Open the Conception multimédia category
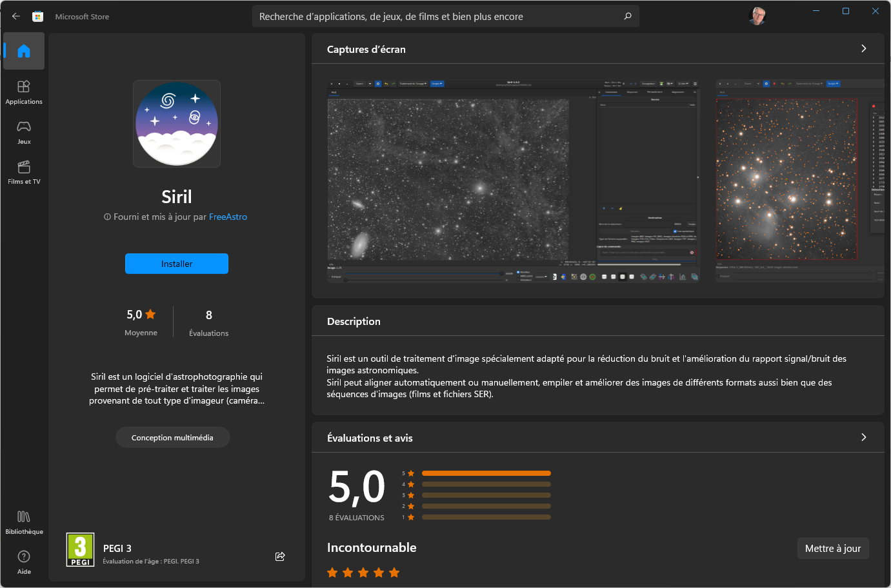This screenshot has height=588, width=891. point(173,437)
